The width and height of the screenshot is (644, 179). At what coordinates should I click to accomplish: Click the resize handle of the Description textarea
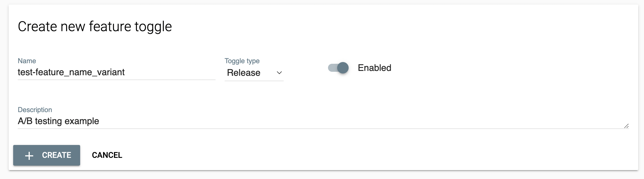pyautogui.click(x=626, y=126)
